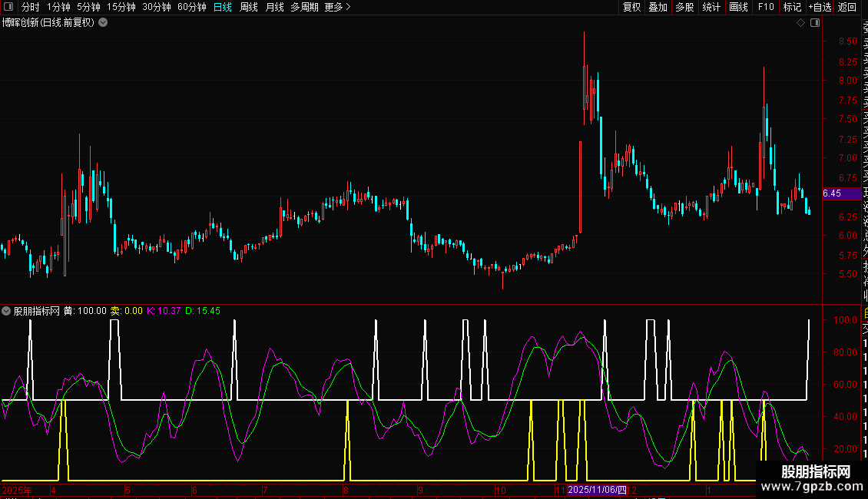Screen dimensions: 868x499
Task: Add stock with +自选 button
Action: click(820, 7)
